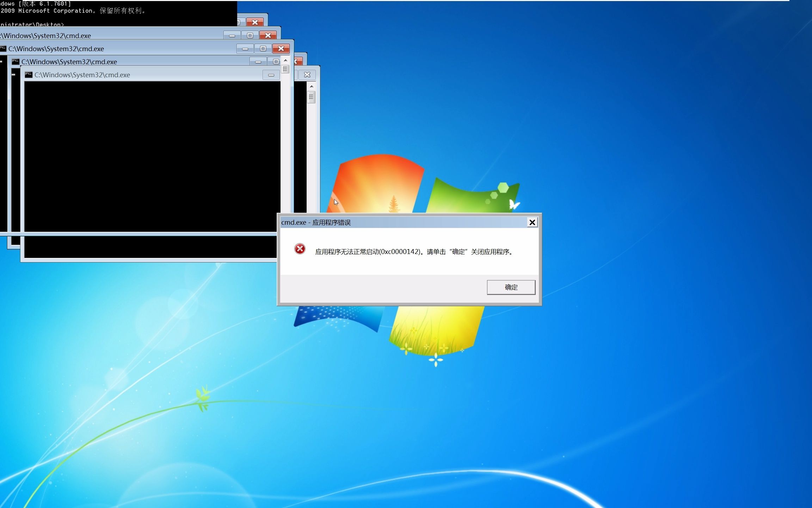Image resolution: width=812 pixels, height=508 pixels.
Task: Close frontmost cmd window via gray X
Action: (307, 75)
